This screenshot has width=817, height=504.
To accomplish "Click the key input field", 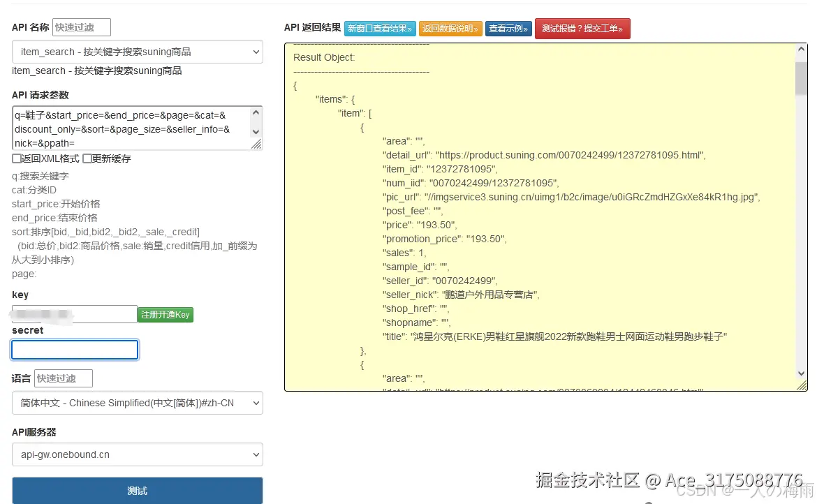I will [x=74, y=314].
